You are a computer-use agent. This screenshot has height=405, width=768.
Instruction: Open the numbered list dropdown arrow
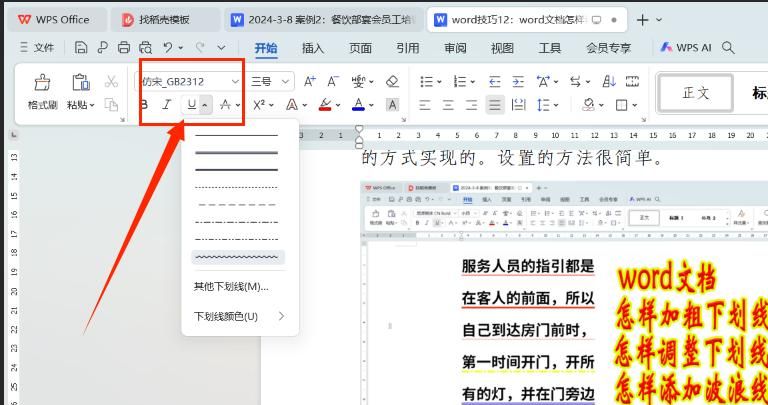click(472, 82)
